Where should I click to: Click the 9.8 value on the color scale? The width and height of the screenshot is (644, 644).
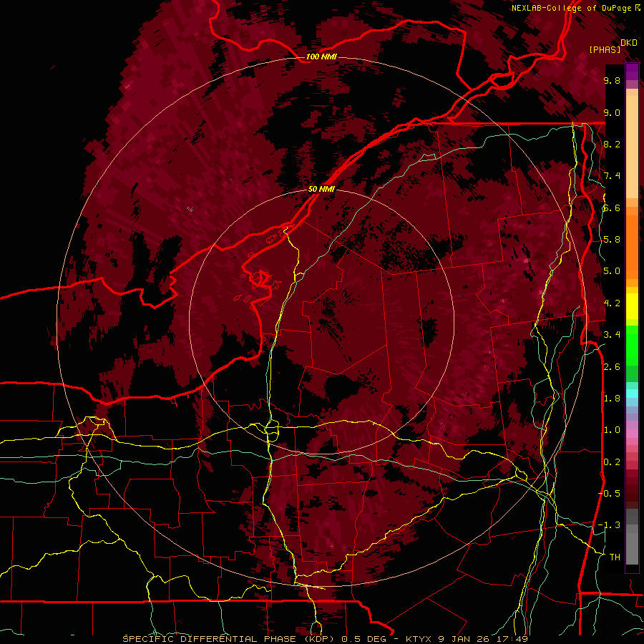tap(612, 80)
